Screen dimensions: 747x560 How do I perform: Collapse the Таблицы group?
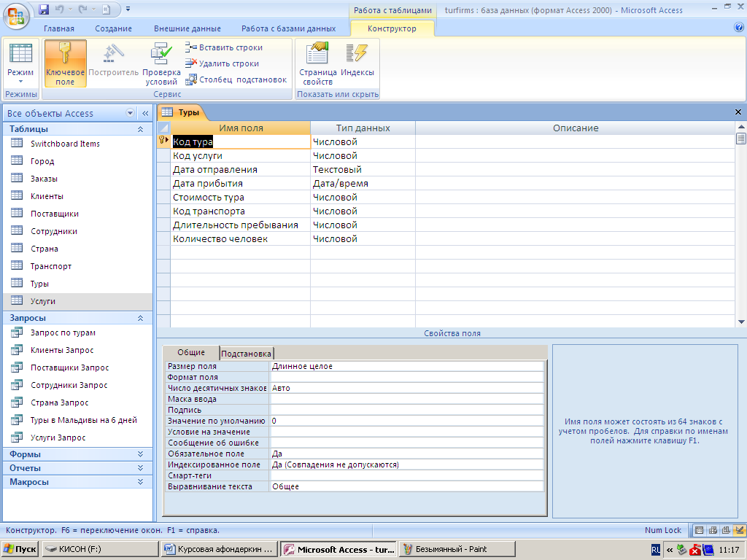click(140, 129)
